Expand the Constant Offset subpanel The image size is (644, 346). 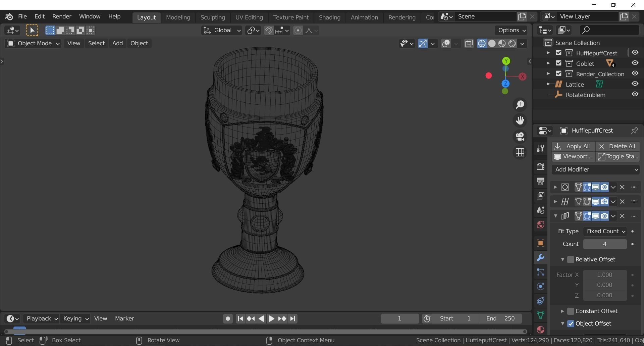pos(562,311)
